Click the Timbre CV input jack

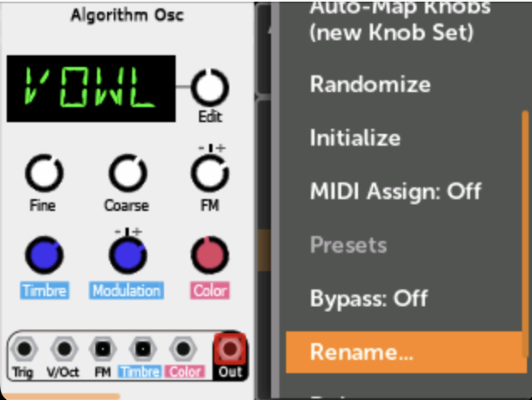143,349
